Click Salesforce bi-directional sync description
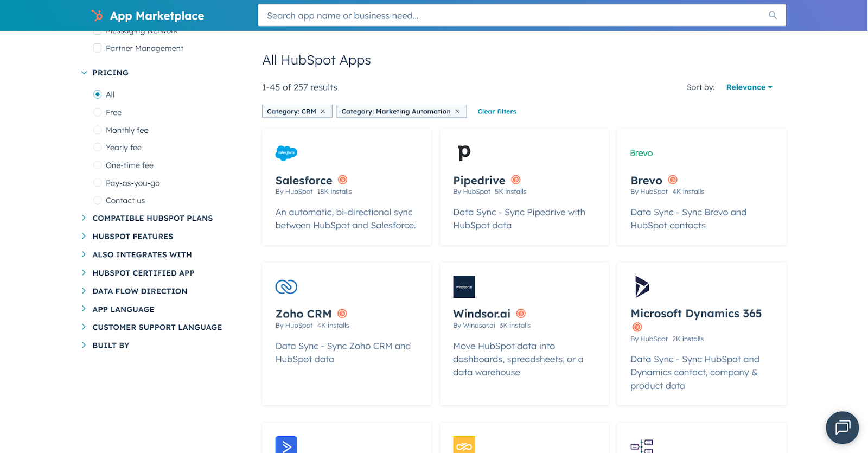This screenshot has width=868, height=453. (x=346, y=219)
